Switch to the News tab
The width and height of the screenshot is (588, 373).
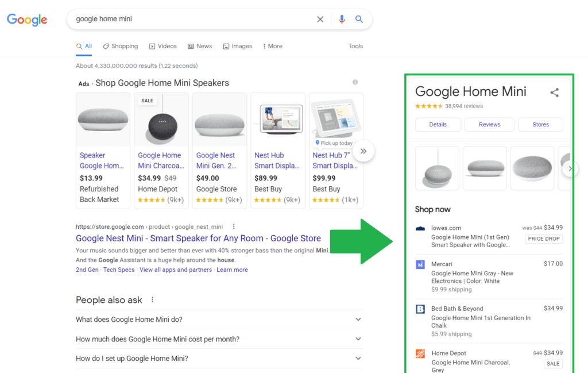pyautogui.click(x=200, y=46)
